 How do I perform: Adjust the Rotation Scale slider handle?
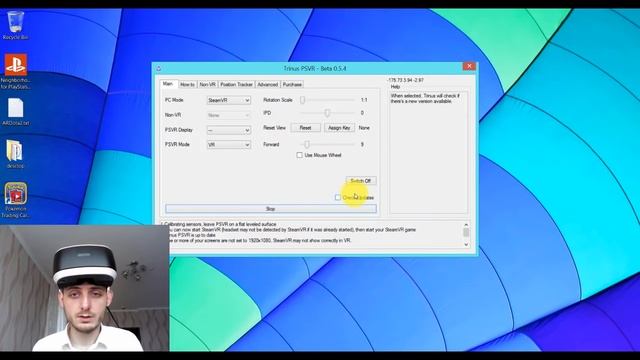click(x=302, y=100)
